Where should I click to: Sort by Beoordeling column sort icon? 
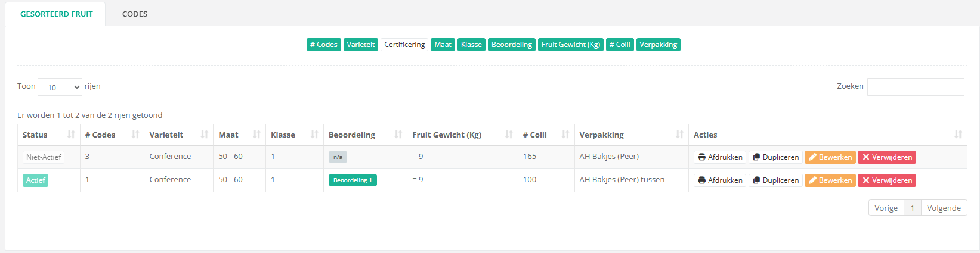(x=398, y=135)
